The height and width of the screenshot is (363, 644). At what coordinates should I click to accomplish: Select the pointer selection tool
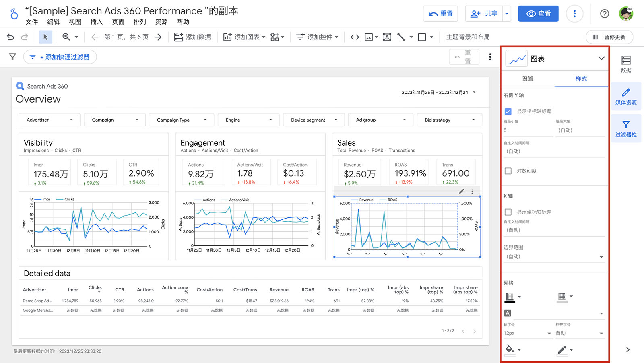(45, 37)
